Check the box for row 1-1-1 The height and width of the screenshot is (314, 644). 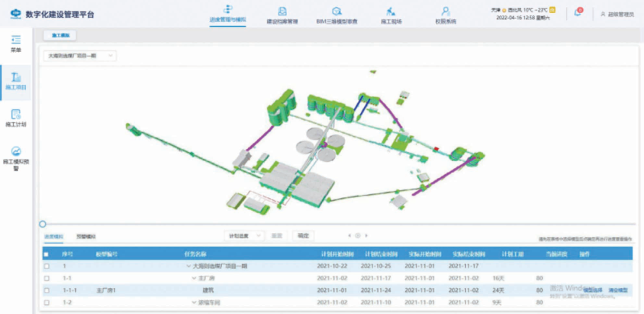tap(47, 290)
